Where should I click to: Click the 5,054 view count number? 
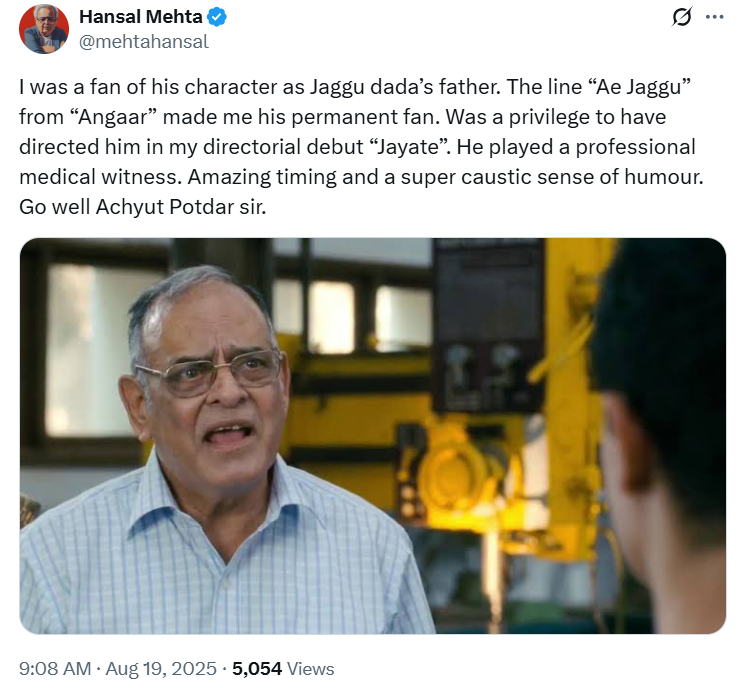pyautogui.click(x=258, y=668)
